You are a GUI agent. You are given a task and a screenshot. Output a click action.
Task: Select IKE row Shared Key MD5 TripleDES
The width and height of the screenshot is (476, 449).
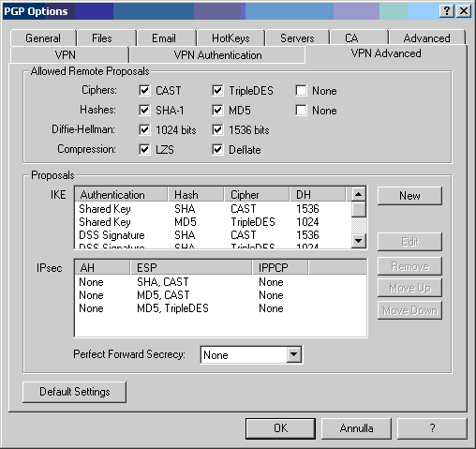tap(213, 222)
